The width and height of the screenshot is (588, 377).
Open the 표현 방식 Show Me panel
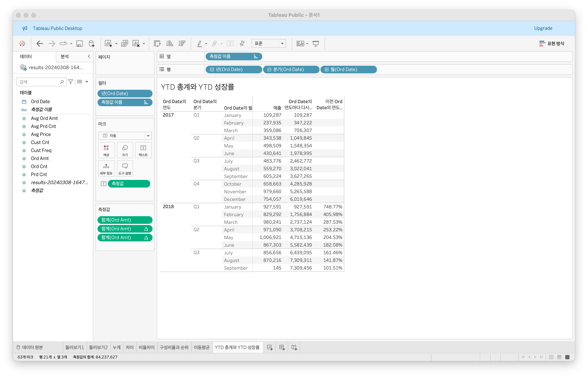pyautogui.click(x=552, y=44)
